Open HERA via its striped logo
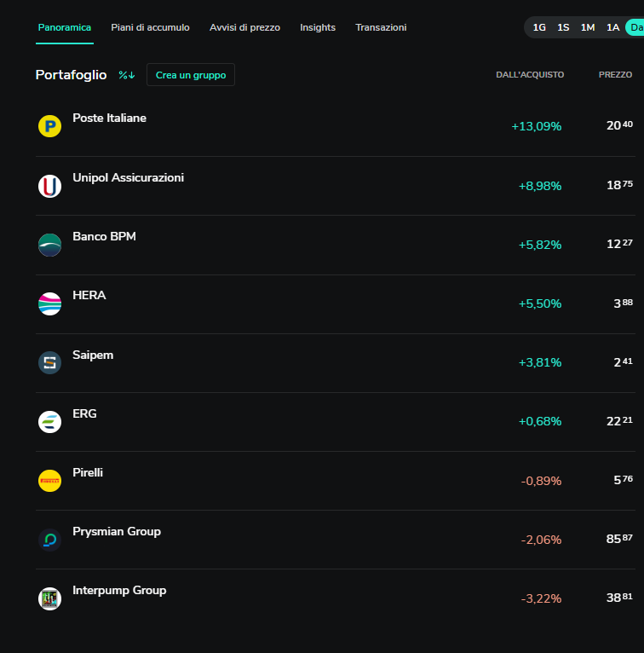This screenshot has width=644, height=653. [x=49, y=303]
